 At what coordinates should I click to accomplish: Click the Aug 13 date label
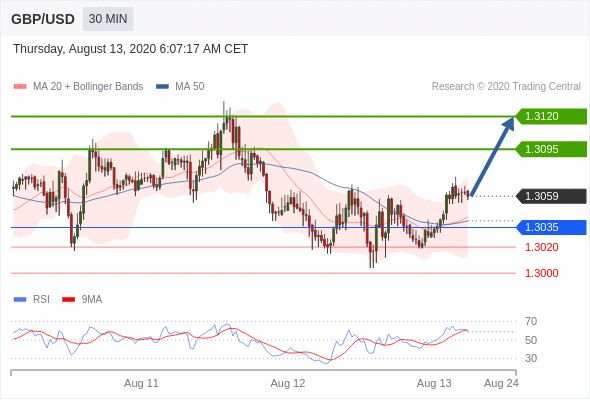tap(434, 383)
